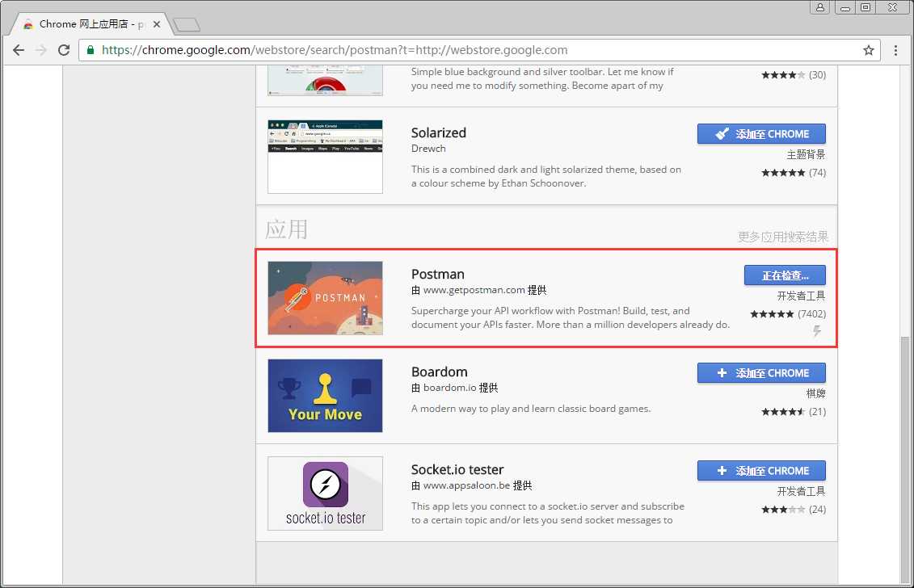Open the Postman app thumbnail
The image size is (914, 588).
coord(325,298)
